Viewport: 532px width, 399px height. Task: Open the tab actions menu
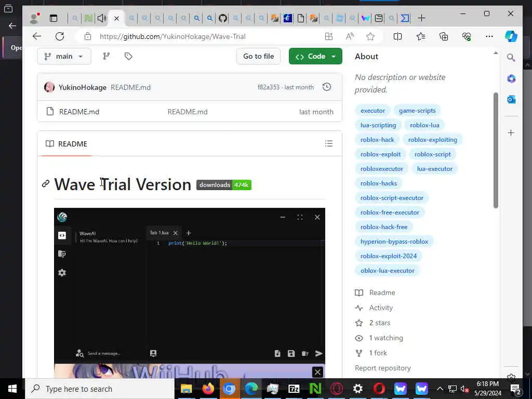coord(54,18)
